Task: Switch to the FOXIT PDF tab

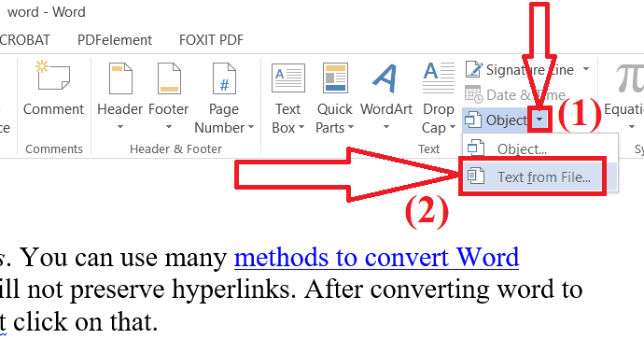Action: (x=211, y=40)
